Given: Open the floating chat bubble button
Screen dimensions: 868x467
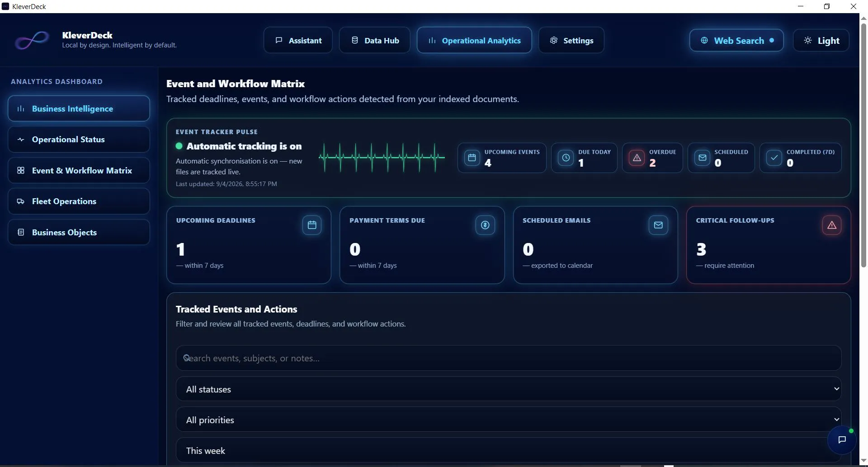Looking at the screenshot, I should [x=842, y=439].
